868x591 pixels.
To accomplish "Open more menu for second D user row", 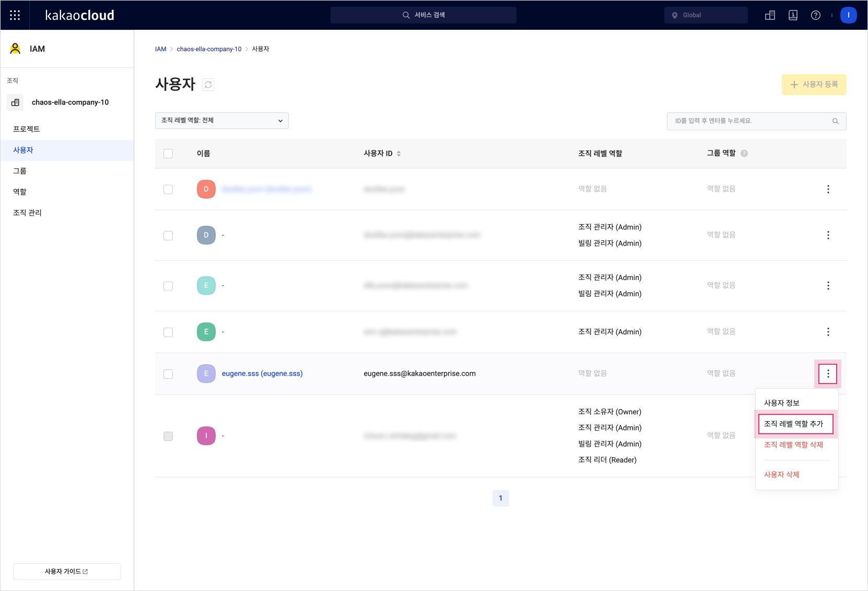I will [828, 235].
